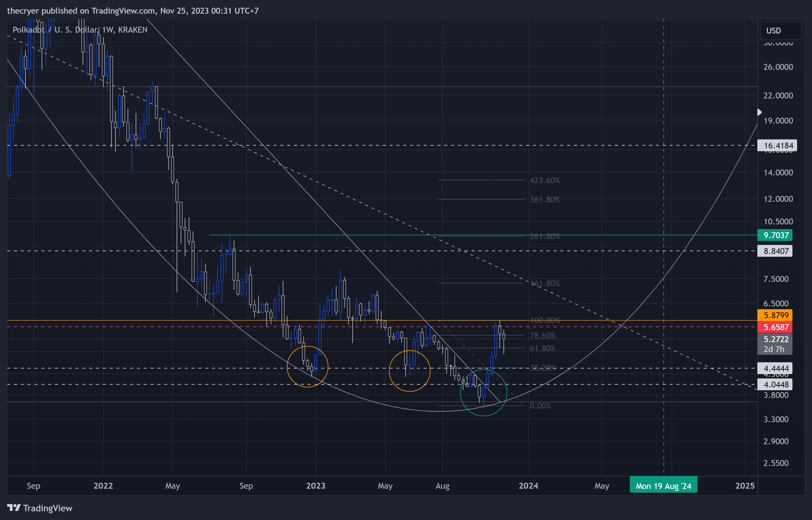Click the red 5.6587 price label
Screen dimensions: 812x520
[x=774, y=327]
